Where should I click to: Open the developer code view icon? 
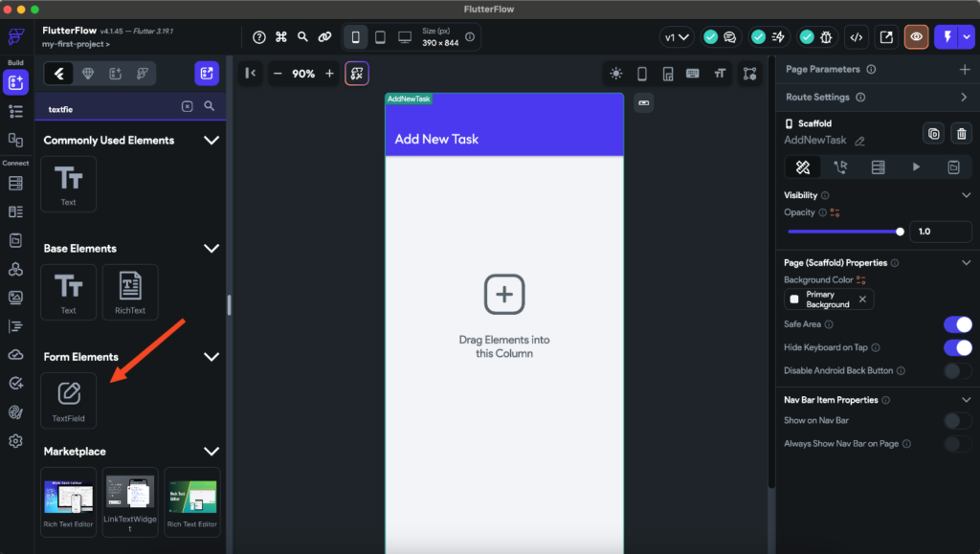coord(857,37)
